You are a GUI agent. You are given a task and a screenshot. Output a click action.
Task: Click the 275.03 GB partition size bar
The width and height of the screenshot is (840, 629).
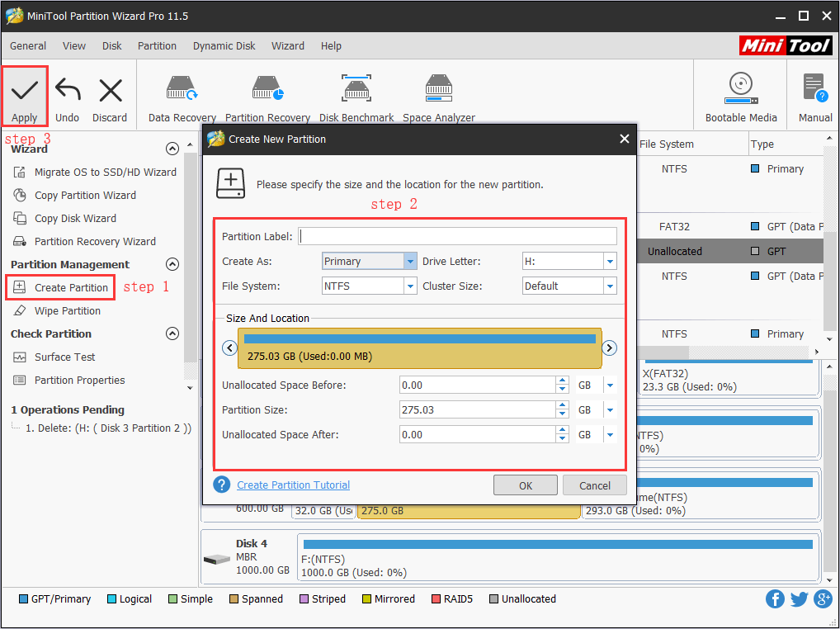tap(419, 348)
